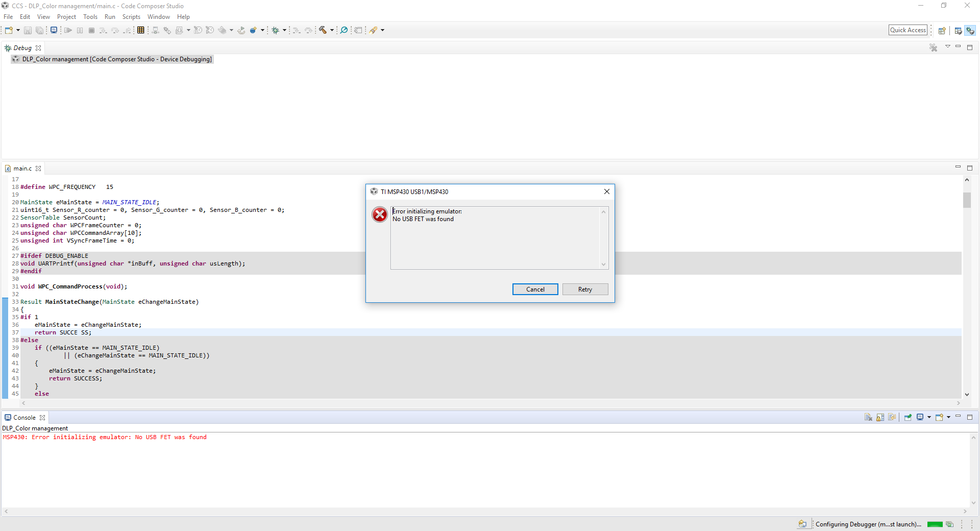The width and height of the screenshot is (980, 531).
Task: Select DLP_Color management debug session entry
Action: click(x=112, y=59)
